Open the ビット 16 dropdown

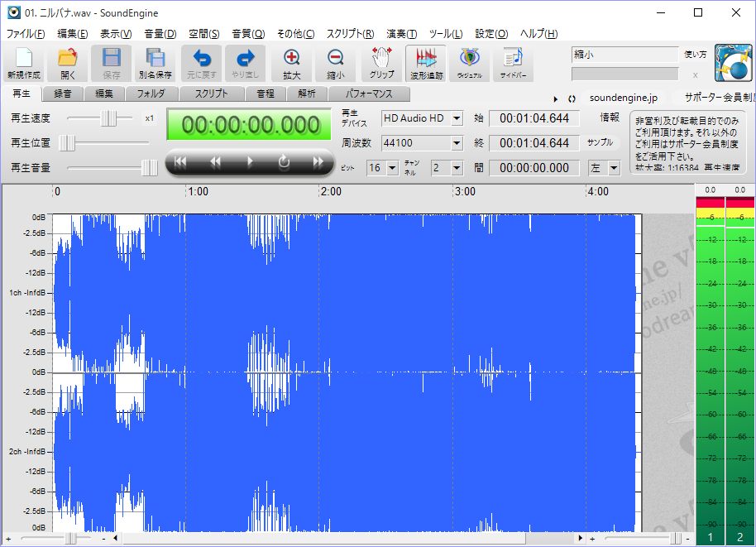392,168
